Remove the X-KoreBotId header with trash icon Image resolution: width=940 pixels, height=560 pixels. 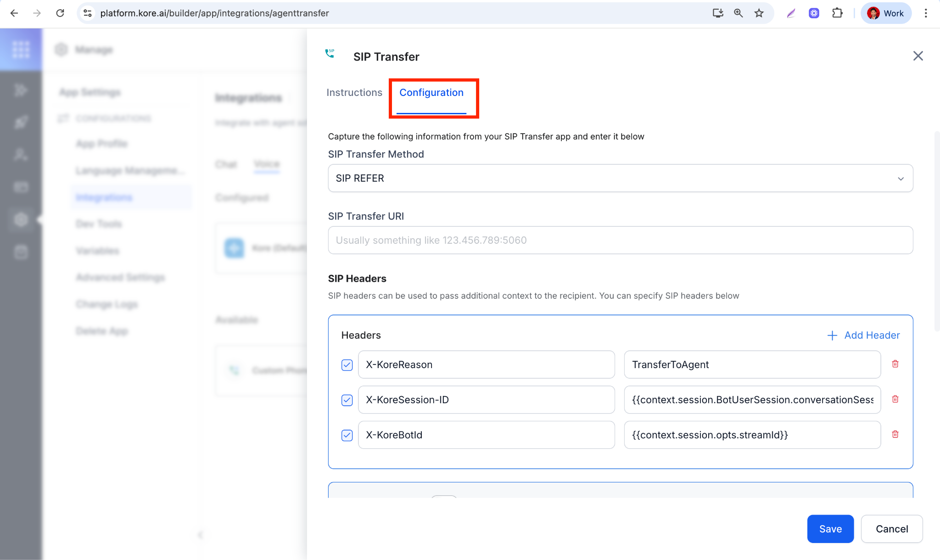pyautogui.click(x=895, y=434)
